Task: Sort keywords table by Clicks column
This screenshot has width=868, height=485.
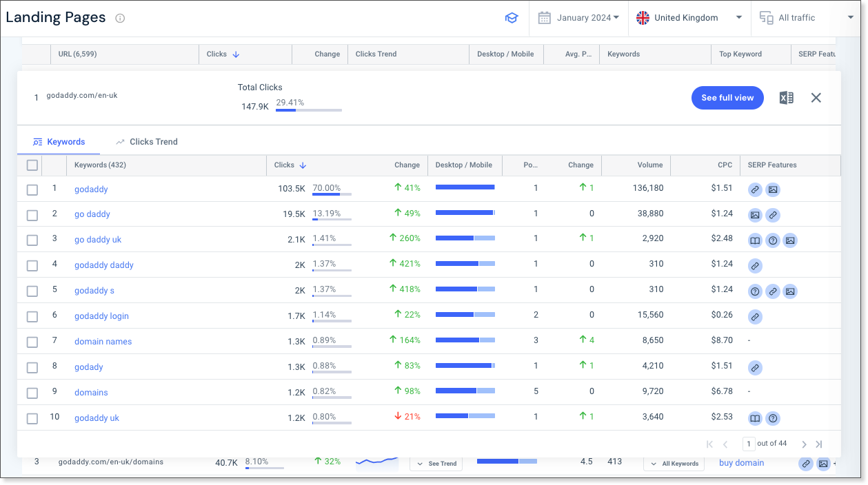Action: point(290,165)
